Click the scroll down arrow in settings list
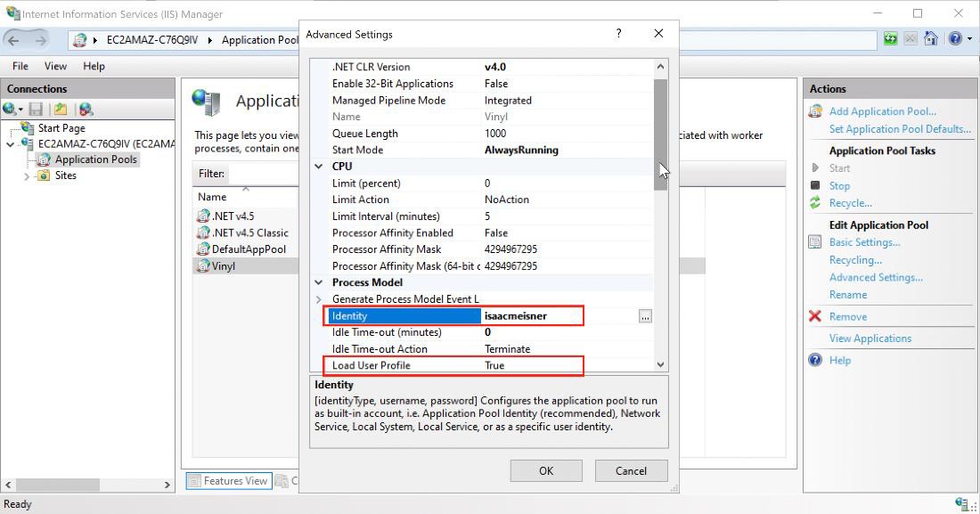The height and width of the screenshot is (514, 980). point(660,364)
